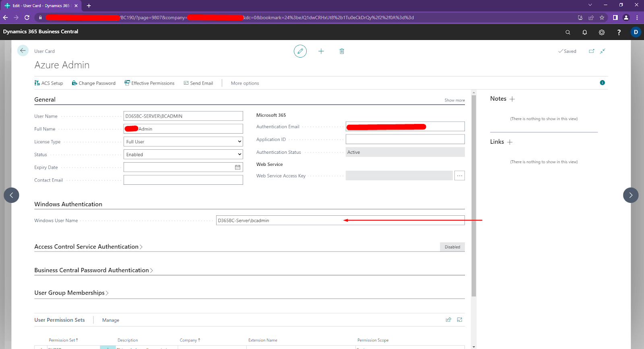Click the back arrow beside User Card

tap(23, 50)
